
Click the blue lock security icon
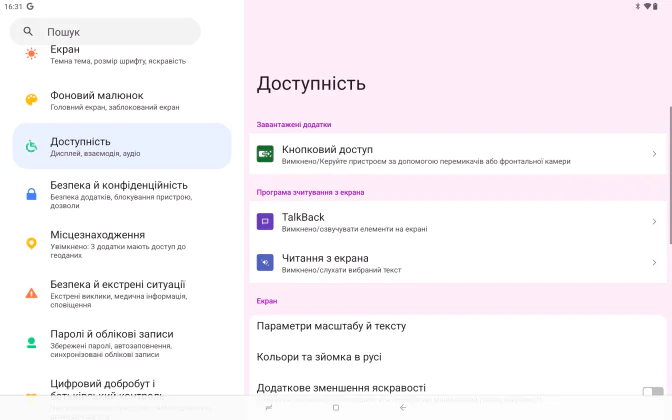[31, 194]
